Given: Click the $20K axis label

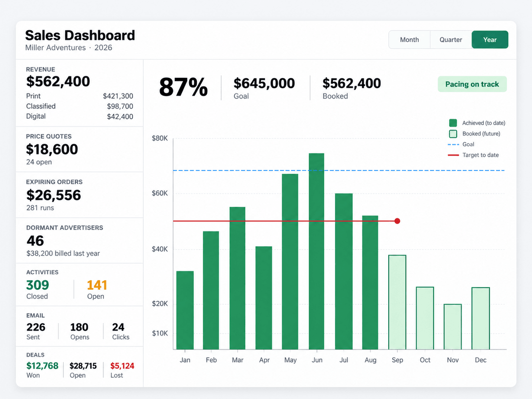Looking at the screenshot, I should [x=160, y=303].
